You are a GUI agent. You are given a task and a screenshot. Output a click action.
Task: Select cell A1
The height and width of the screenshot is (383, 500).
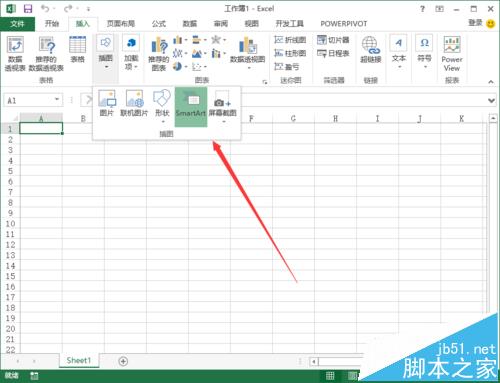point(41,129)
